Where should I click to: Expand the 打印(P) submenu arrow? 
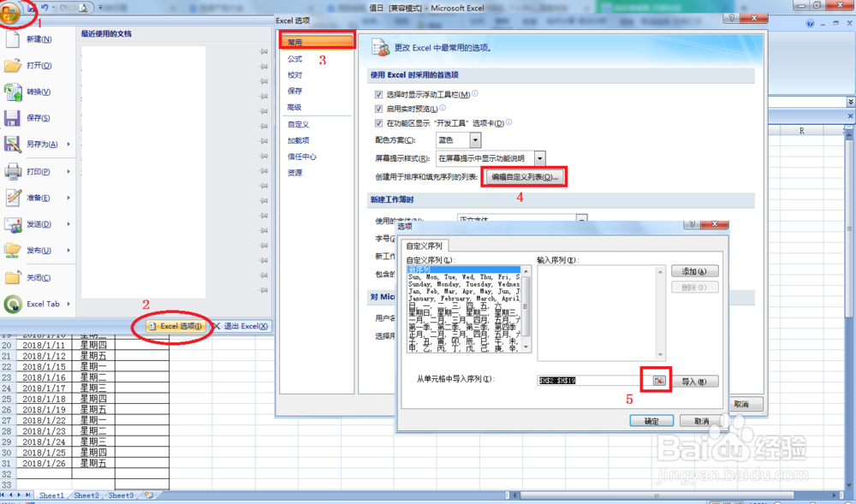click(x=68, y=171)
